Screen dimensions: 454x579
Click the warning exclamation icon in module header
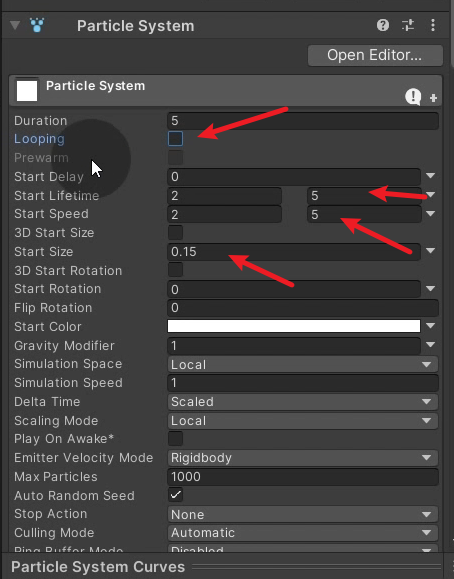pyautogui.click(x=413, y=97)
